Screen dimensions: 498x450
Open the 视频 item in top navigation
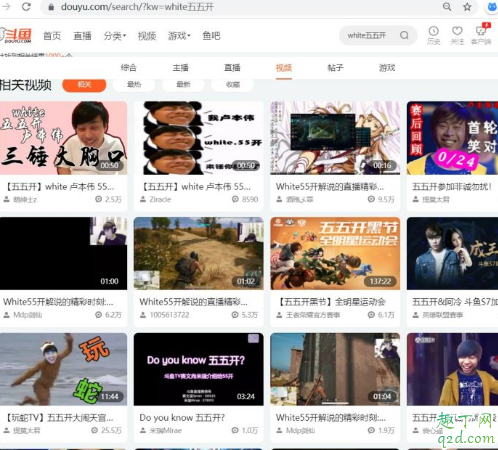coord(147,36)
